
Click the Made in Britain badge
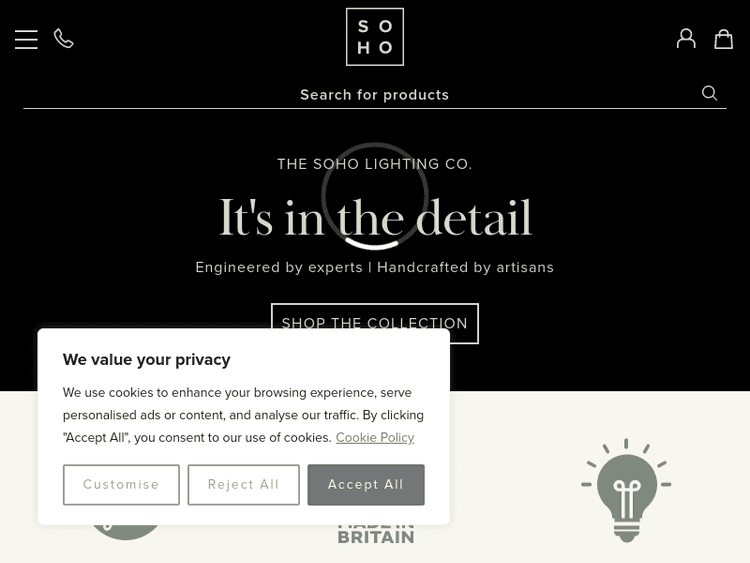[376, 532]
